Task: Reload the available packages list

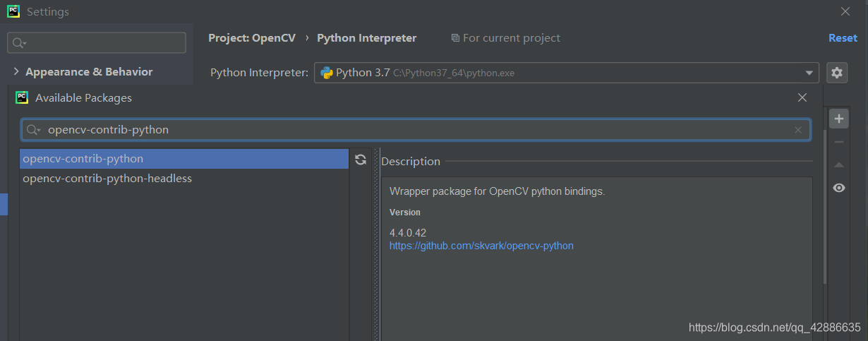Action: tap(361, 160)
